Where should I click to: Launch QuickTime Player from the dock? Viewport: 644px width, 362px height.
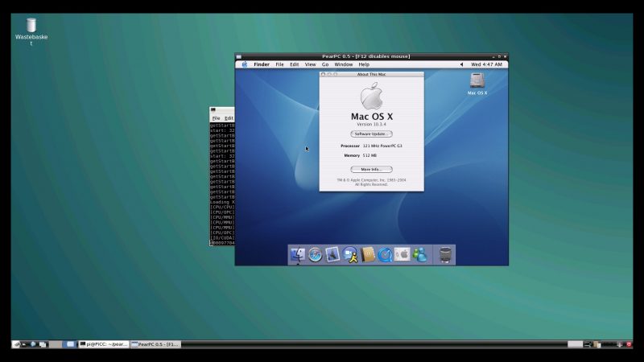click(386, 255)
